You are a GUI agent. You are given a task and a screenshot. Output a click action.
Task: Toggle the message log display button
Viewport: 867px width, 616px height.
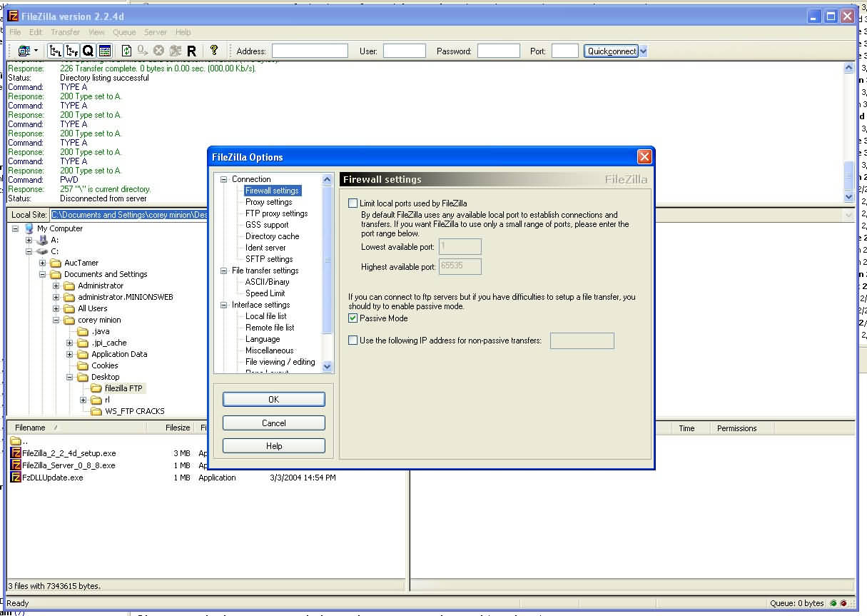(x=104, y=51)
